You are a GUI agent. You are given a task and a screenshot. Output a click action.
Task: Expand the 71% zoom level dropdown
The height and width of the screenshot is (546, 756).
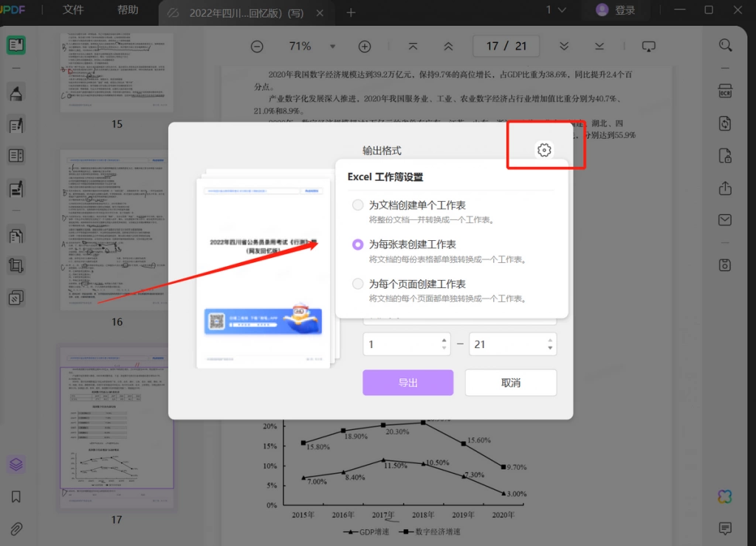coord(332,47)
